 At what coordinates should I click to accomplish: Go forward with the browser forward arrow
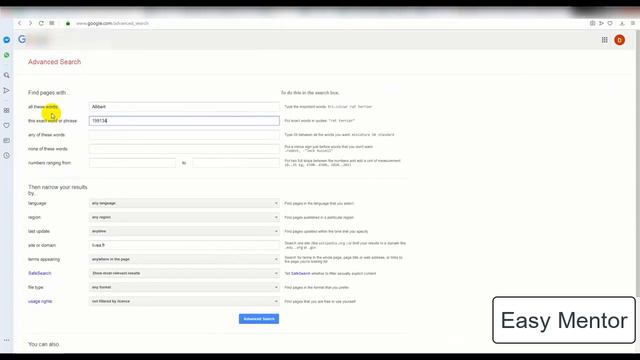(x=30, y=23)
